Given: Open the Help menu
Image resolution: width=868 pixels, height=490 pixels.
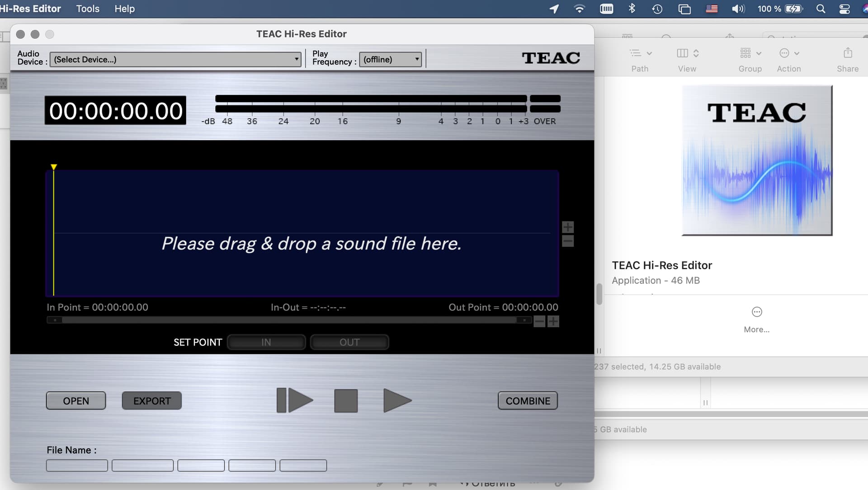Looking at the screenshot, I should [x=124, y=9].
